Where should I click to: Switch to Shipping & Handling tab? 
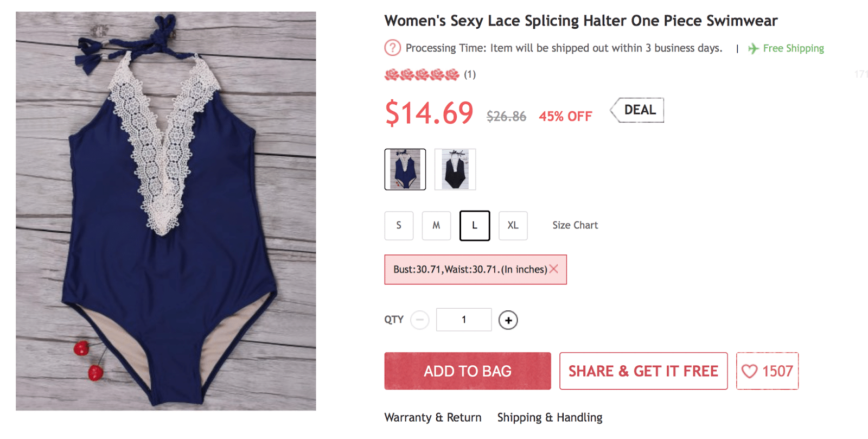550,417
